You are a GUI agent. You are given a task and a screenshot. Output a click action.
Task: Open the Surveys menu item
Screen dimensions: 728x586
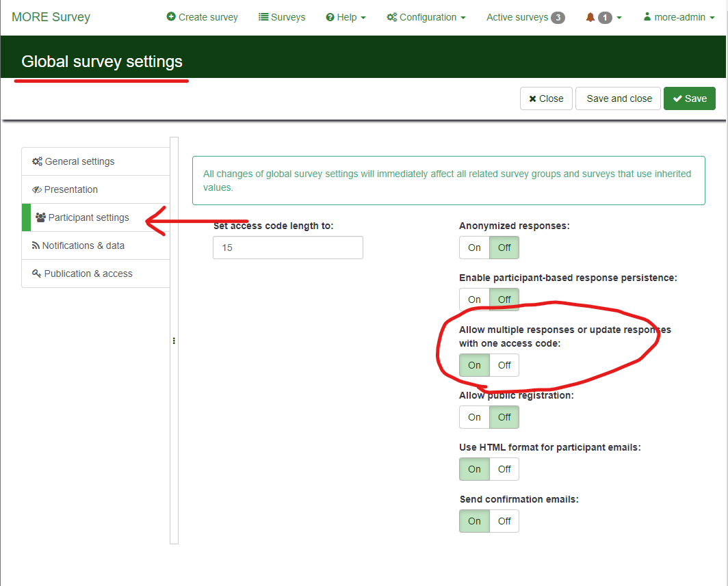[x=282, y=17]
